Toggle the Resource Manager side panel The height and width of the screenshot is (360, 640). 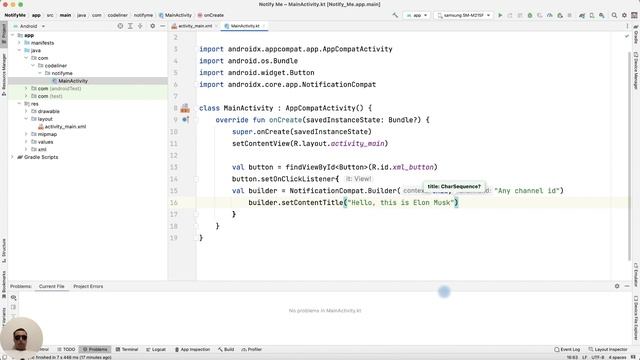tap(4, 74)
